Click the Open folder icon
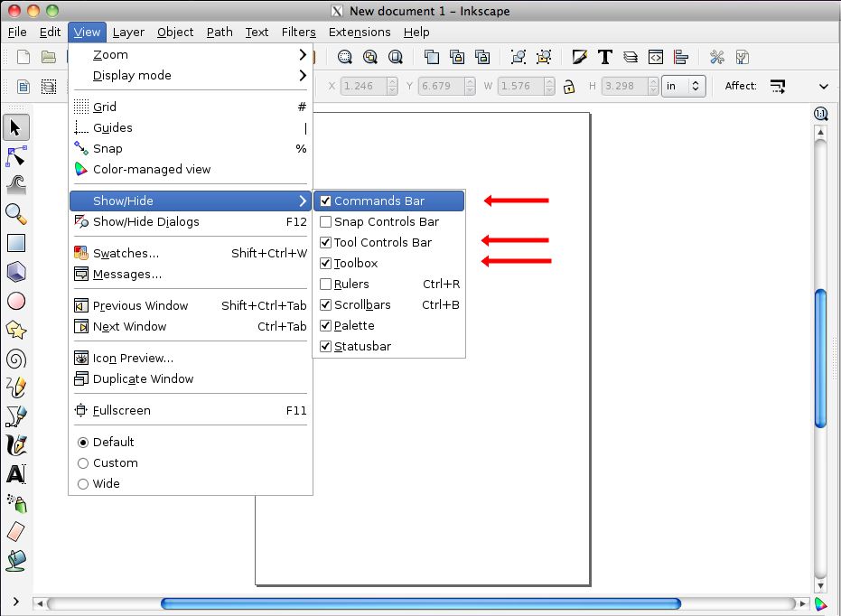This screenshot has width=841, height=616. [x=49, y=57]
